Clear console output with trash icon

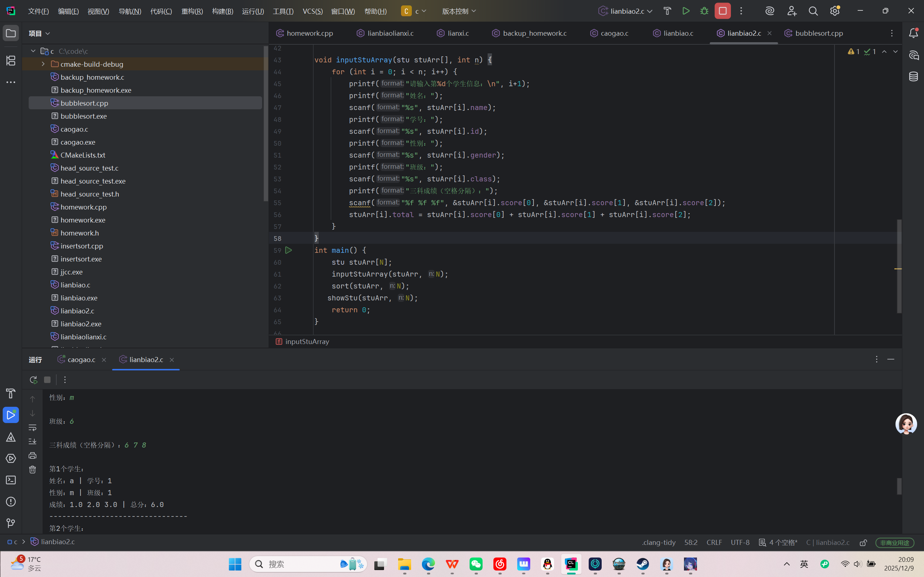(x=32, y=470)
